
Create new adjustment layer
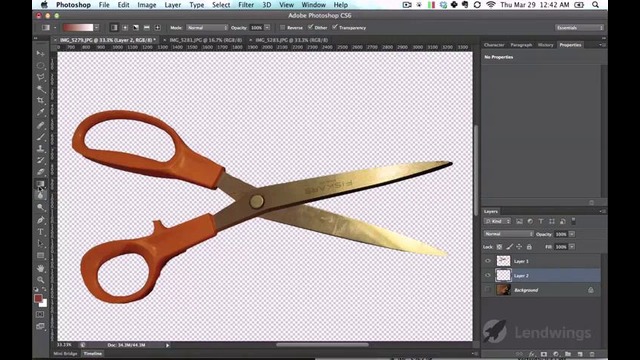(x=556, y=354)
